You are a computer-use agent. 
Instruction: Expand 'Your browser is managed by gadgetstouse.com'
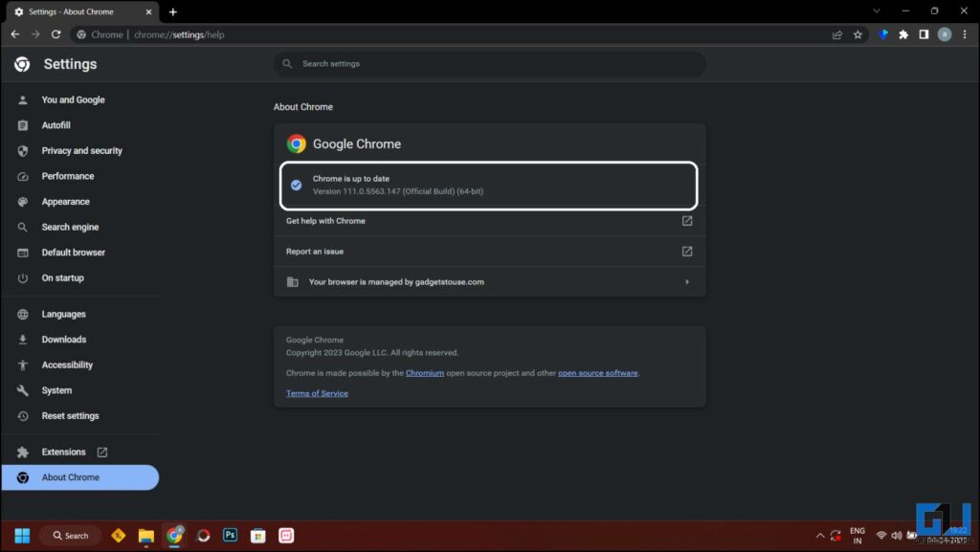[x=686, y=281]
